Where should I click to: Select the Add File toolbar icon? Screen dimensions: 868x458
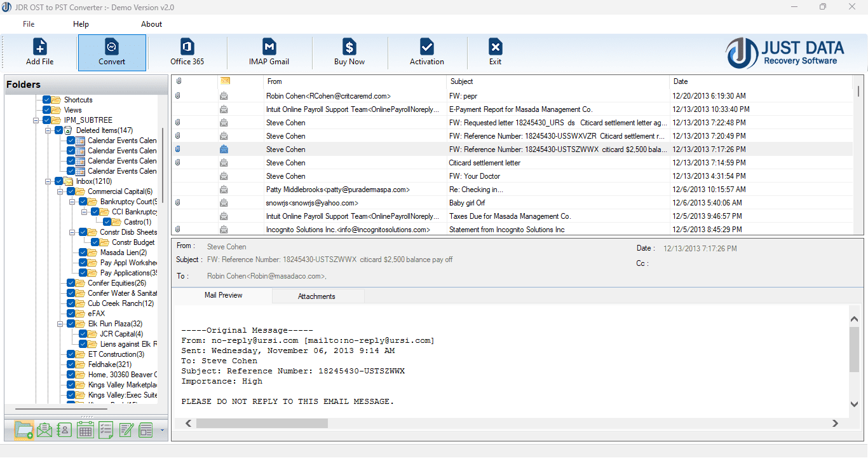coord(39,52)
